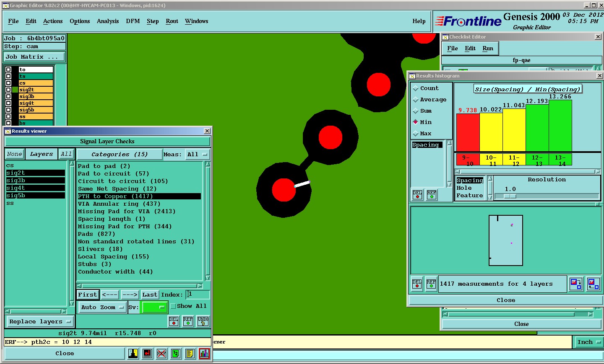604x364 pixels.
Task: Click Close at bottom of Results viewer
Action: [x=65, y=354]
